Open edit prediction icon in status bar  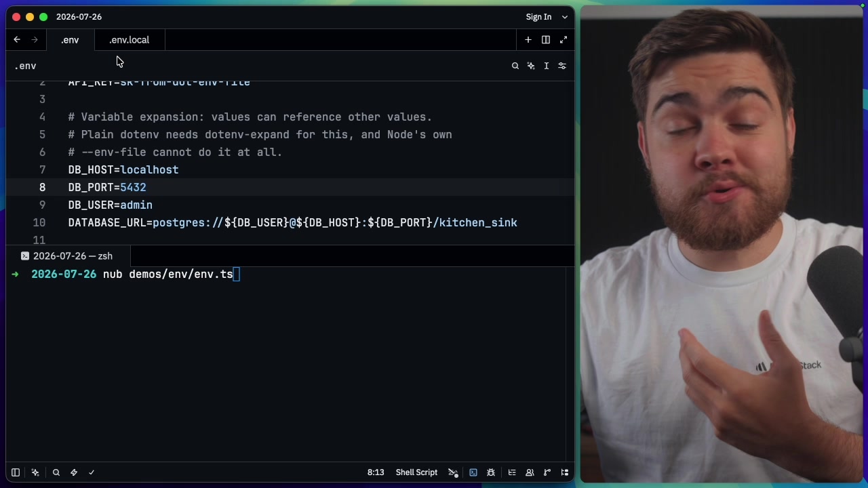coord(453,472)
